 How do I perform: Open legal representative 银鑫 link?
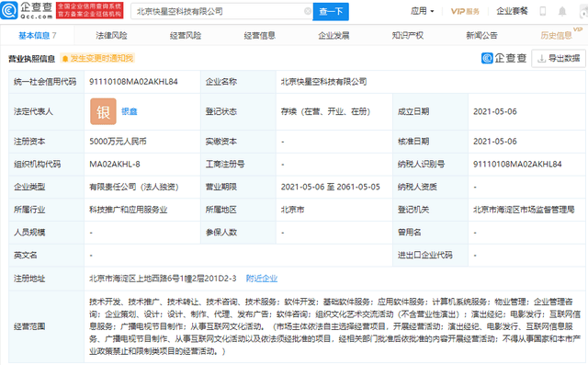[130, 111]
